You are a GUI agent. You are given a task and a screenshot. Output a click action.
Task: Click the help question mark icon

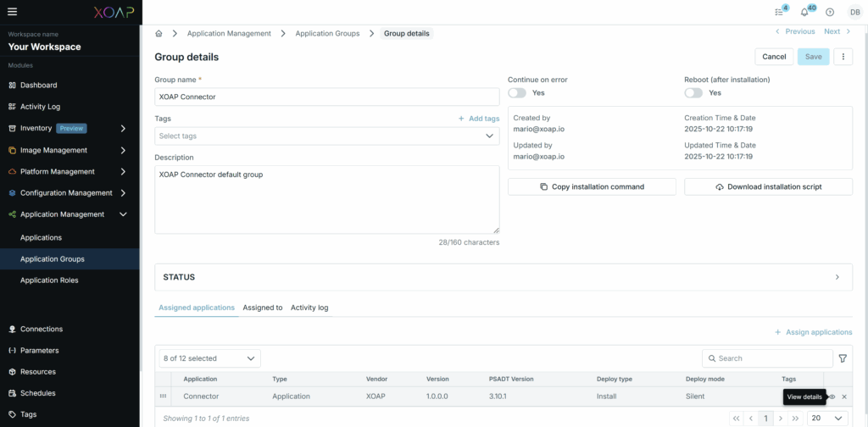coord(830,12)
